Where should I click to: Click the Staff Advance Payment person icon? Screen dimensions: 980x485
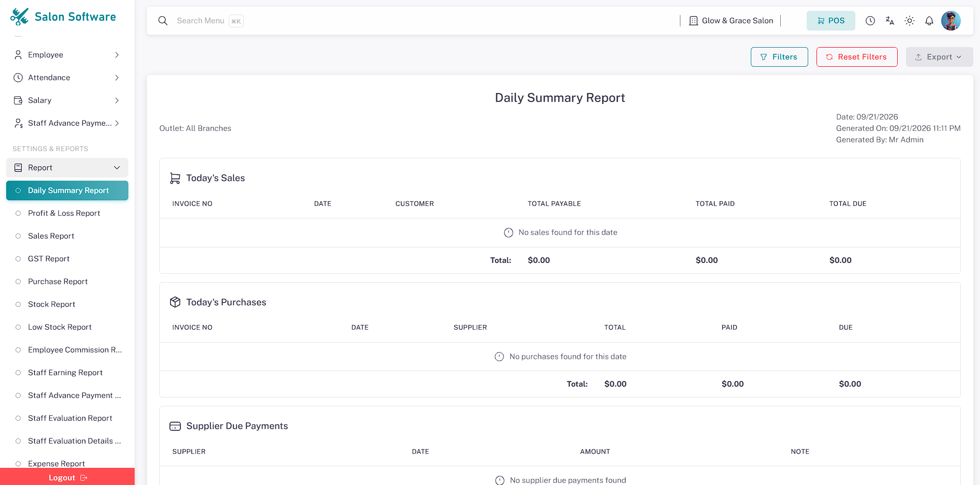coord(18,123)
